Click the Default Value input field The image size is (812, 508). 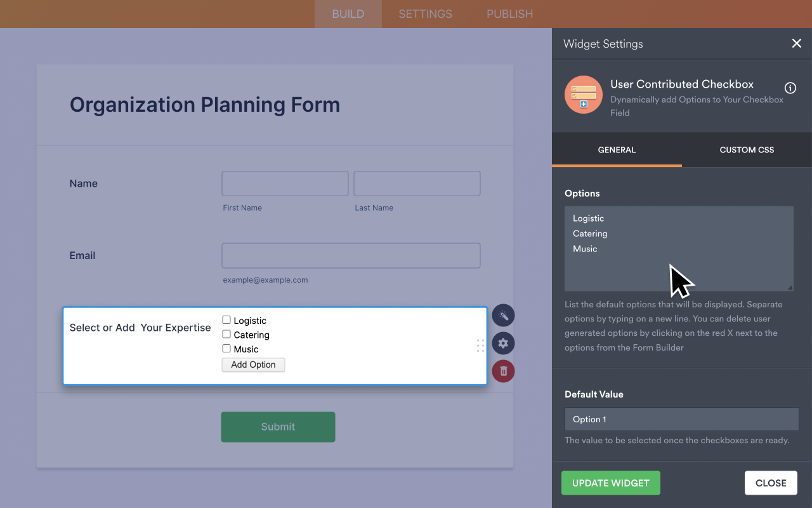click(681, 419)
